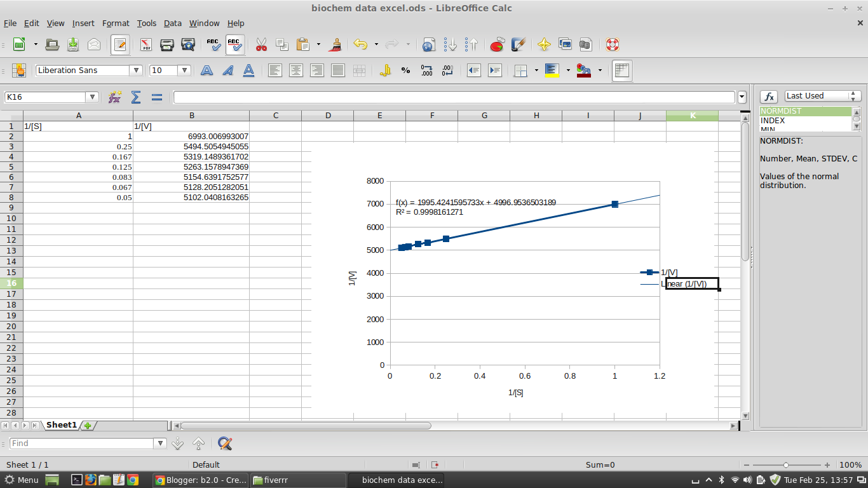The width and height of the screenshot is (868, 488).
Task: Toggle italic formatting
Action: click(x=228, y=71)
